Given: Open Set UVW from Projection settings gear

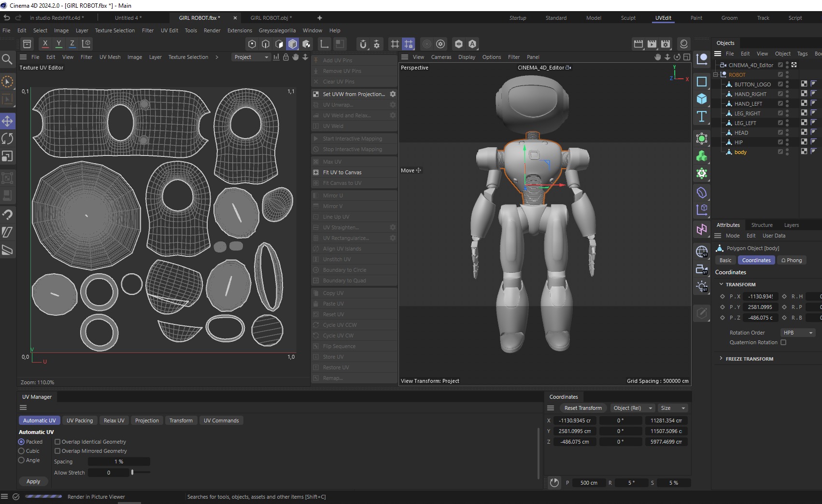Looking at the screenshot, I should tap(393, 94).
